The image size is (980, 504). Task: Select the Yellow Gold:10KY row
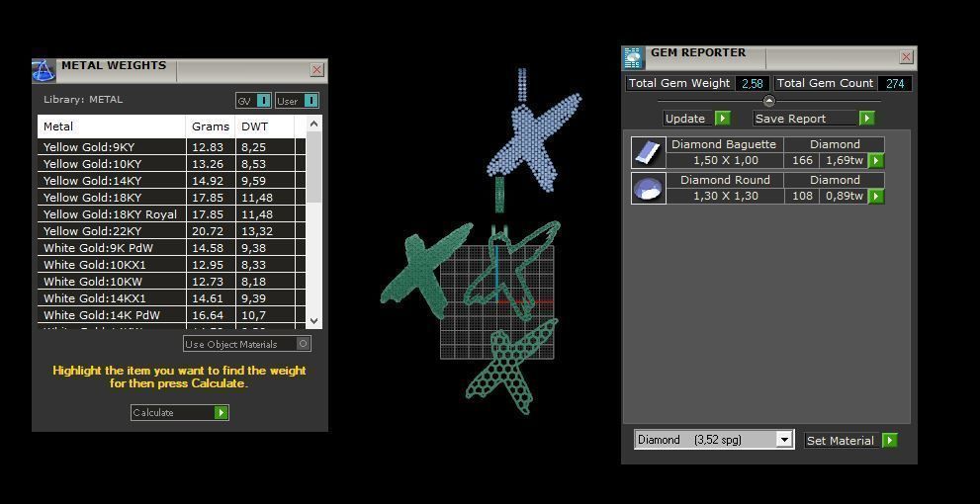171,164
